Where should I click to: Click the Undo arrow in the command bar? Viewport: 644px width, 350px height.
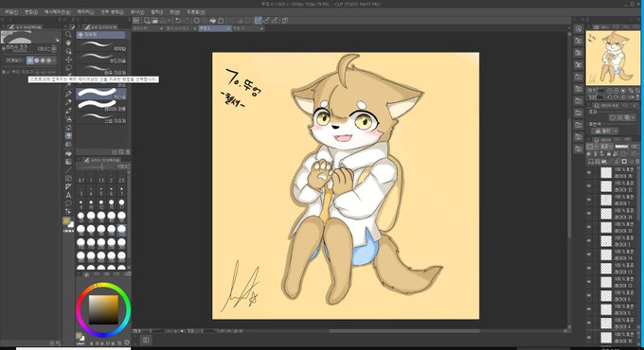pyautogui.click(x=178, y=20)
